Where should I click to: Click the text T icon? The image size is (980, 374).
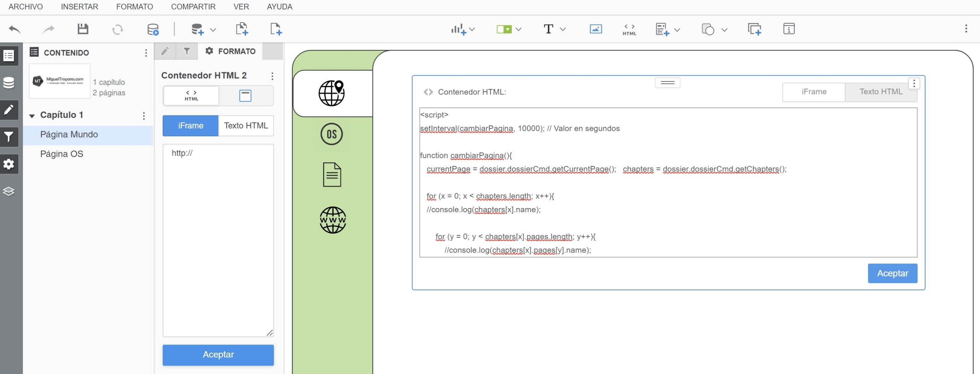click(x=548, y=29)
